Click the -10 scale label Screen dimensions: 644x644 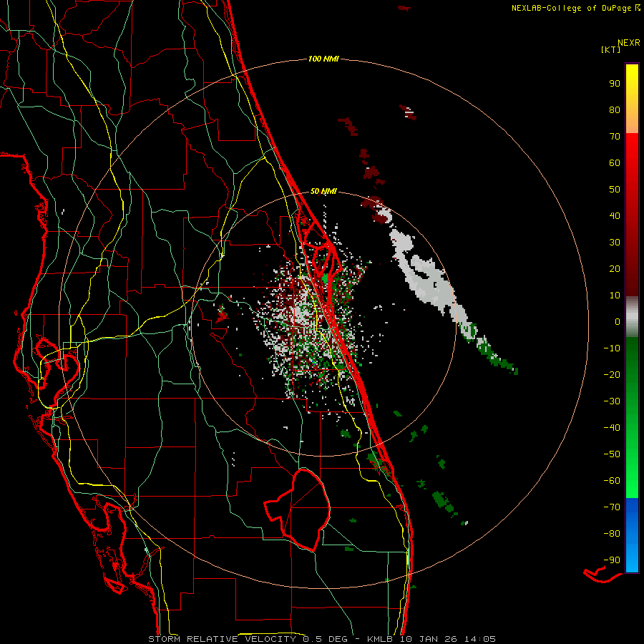(612, 348)
